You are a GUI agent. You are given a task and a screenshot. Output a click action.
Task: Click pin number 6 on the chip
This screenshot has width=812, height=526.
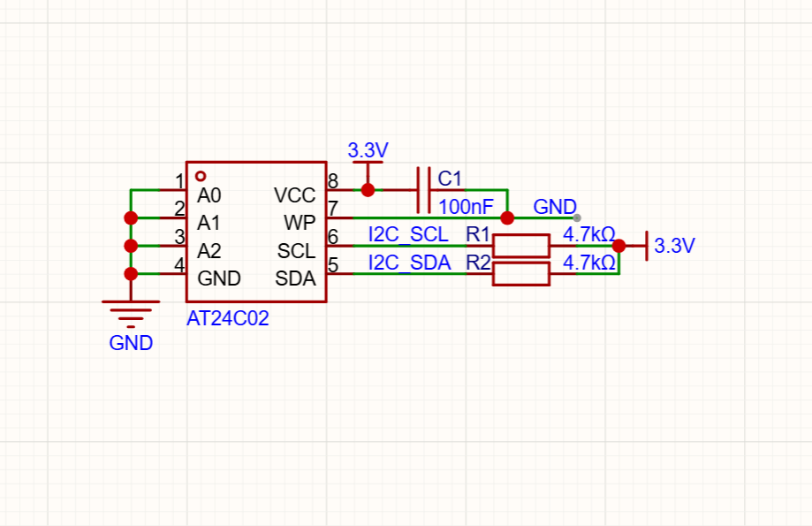[333, 237]
